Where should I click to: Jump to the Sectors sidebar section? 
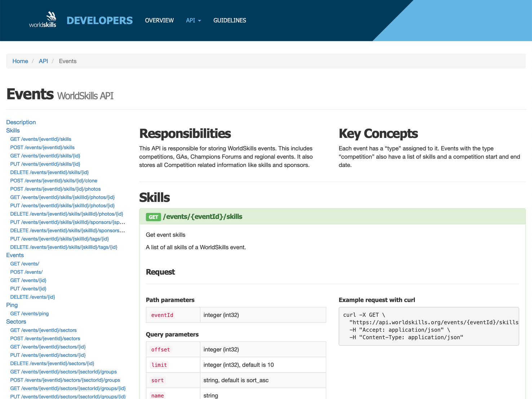16,321
